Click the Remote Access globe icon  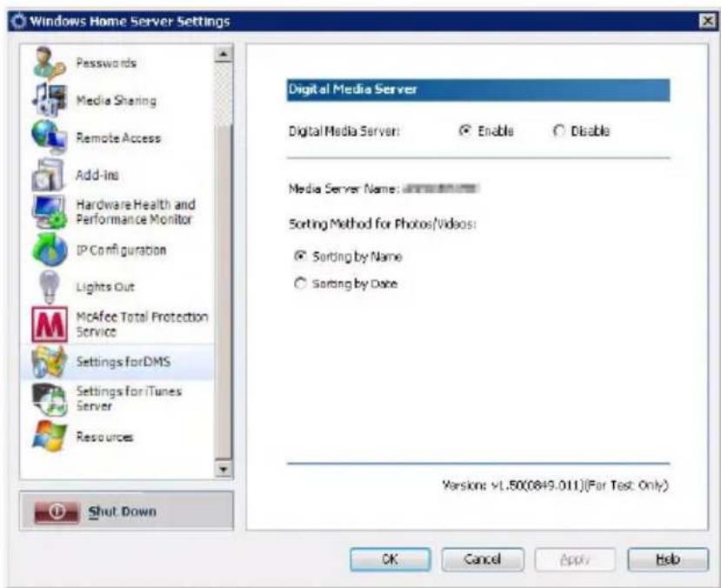click(50, 137)
